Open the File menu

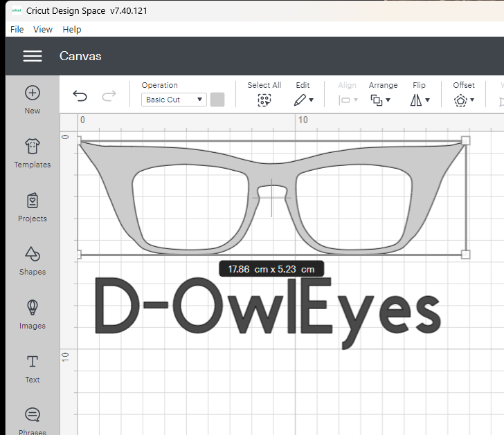(x=17, y=29)
